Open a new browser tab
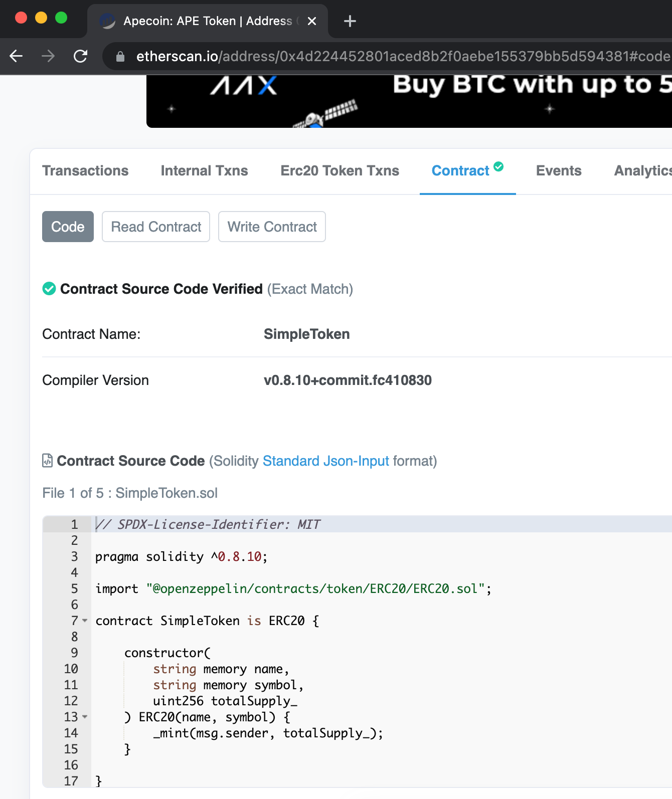This screenshot has height=799, width=672. (350, 21)
